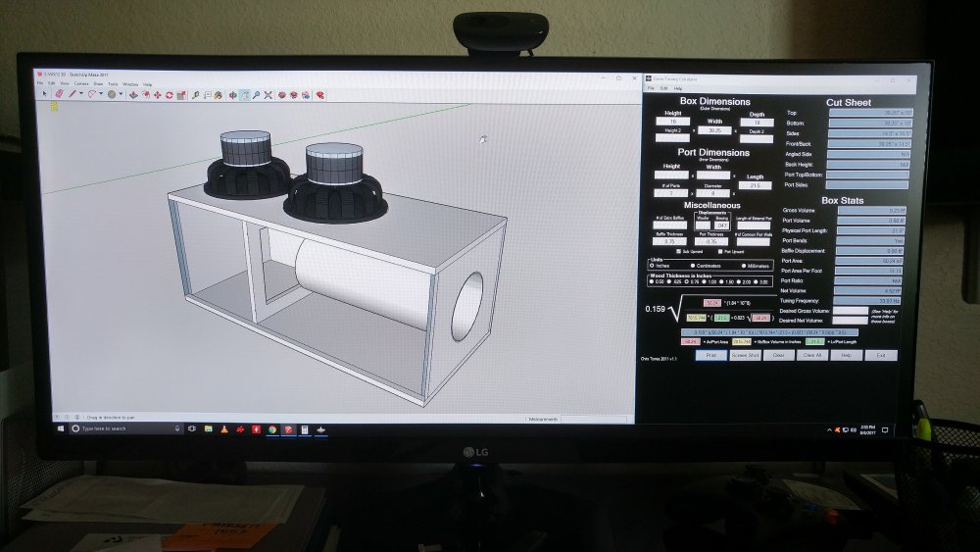The width and height of the screenshot is (980, 552).
Task: Click the Baffle Thickness field
Action: coord(669,241)
